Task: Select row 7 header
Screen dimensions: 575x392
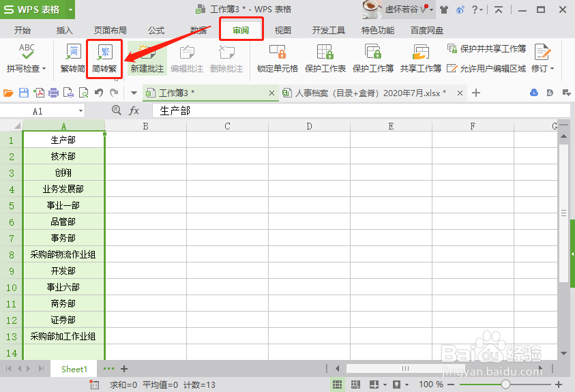Action: 12,239
